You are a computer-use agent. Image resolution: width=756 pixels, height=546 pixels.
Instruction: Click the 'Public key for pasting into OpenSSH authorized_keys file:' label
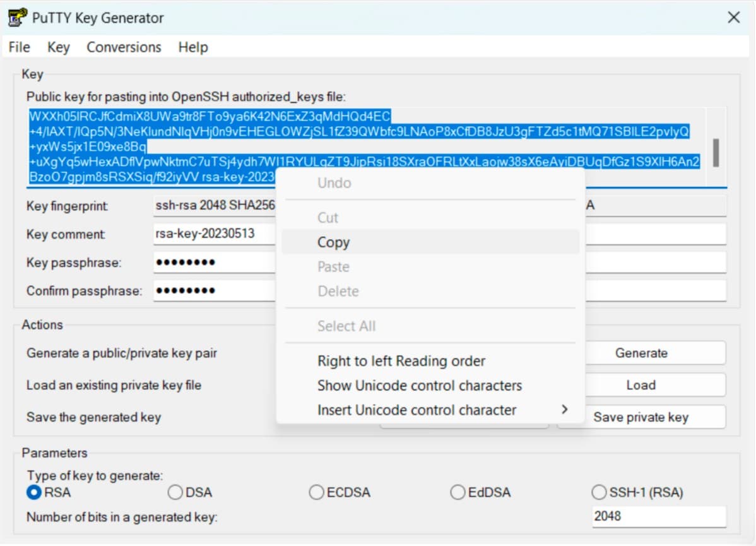click(186, 97)
